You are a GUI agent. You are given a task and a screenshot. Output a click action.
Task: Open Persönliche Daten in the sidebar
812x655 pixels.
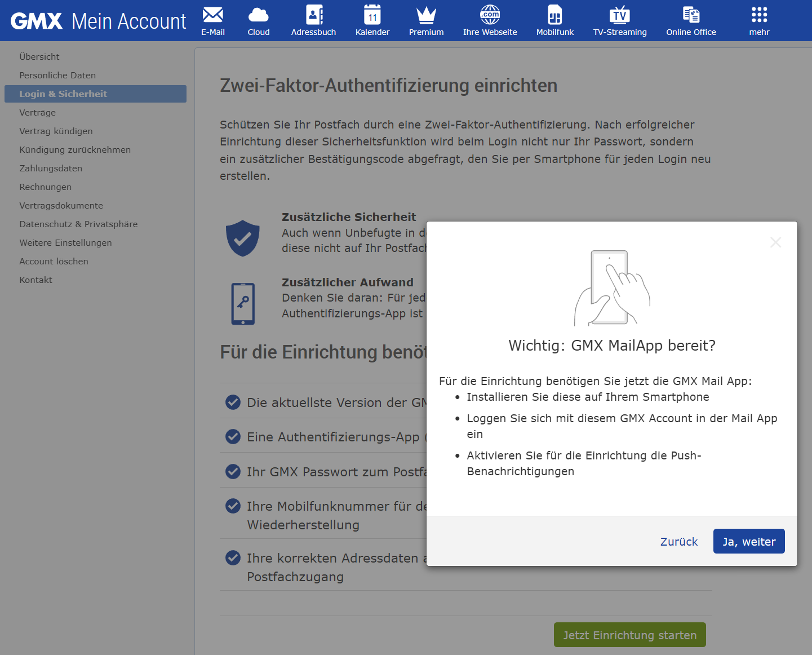[57, 75]
